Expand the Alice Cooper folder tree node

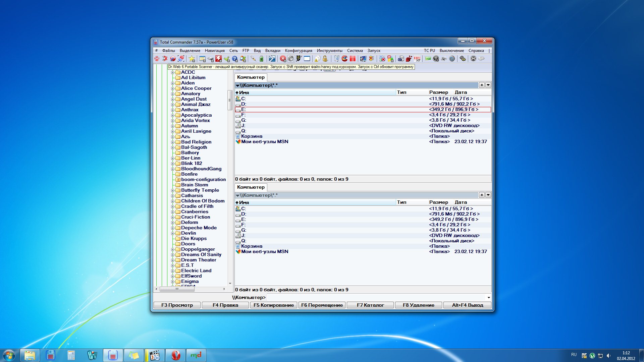[x=172, y=88]
